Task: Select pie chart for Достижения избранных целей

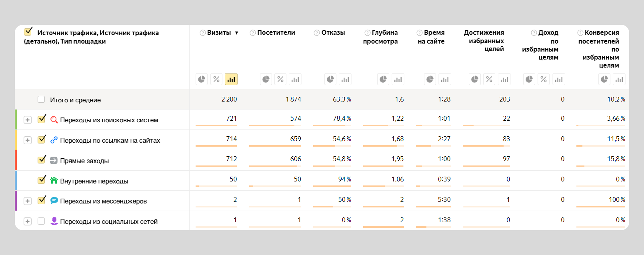Action: click(x=475, y=79)
